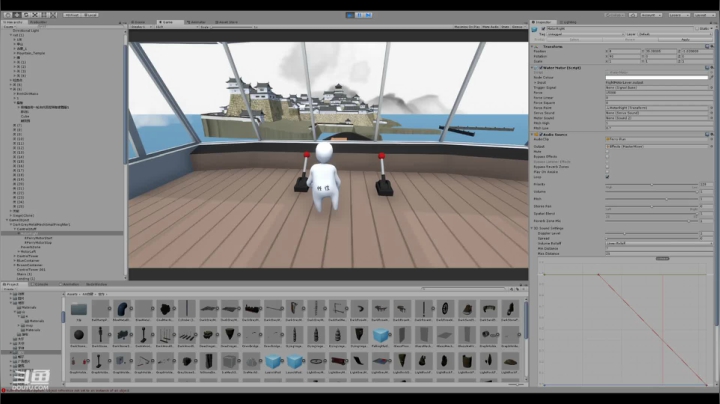Open the Layout dropdown
Viewport: 720px width, 404px height.
point(703,15)
